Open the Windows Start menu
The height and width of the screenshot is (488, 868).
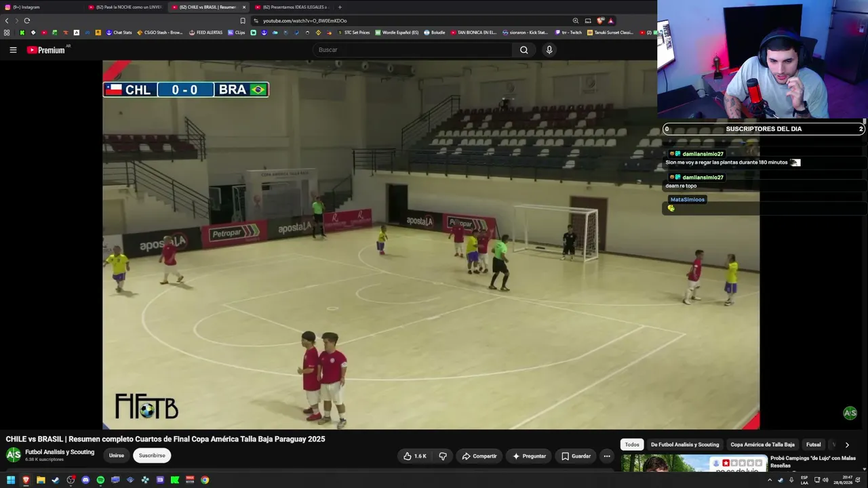tap(11, 480)
